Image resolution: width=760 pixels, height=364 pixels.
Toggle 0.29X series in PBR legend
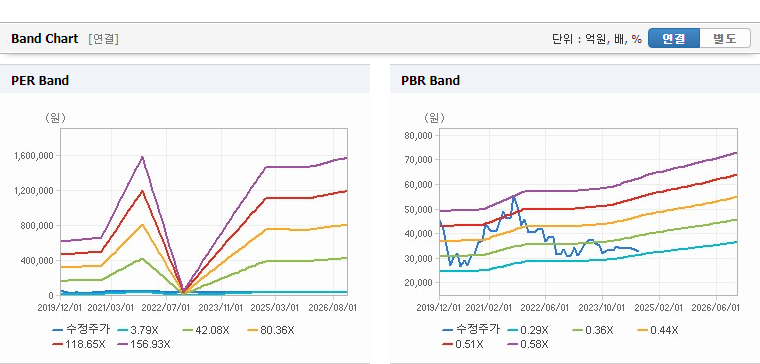[528, 330]
